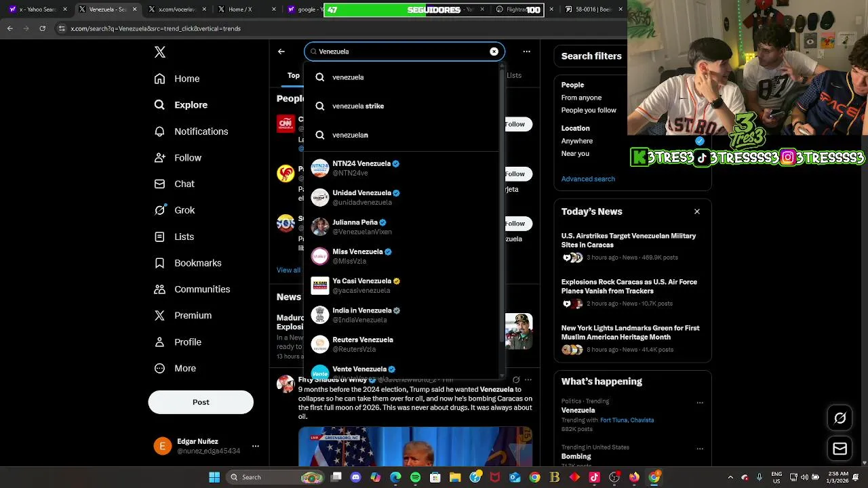The width and height of the screenshot is (868, 488).
Task: Click the Grok icon on the Fifty Shades tweet
Action: pos(516,380)
